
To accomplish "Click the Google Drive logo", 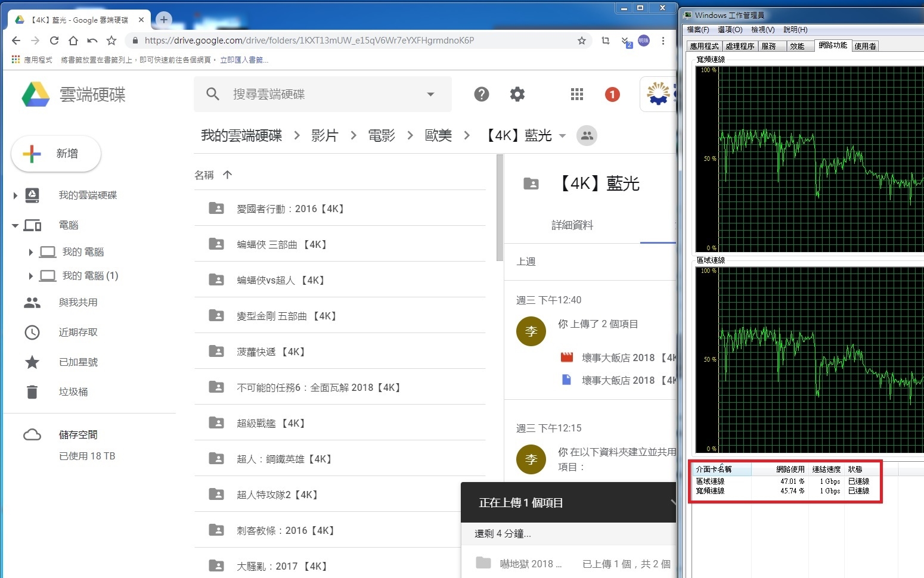I will click(x=36, y=94).
